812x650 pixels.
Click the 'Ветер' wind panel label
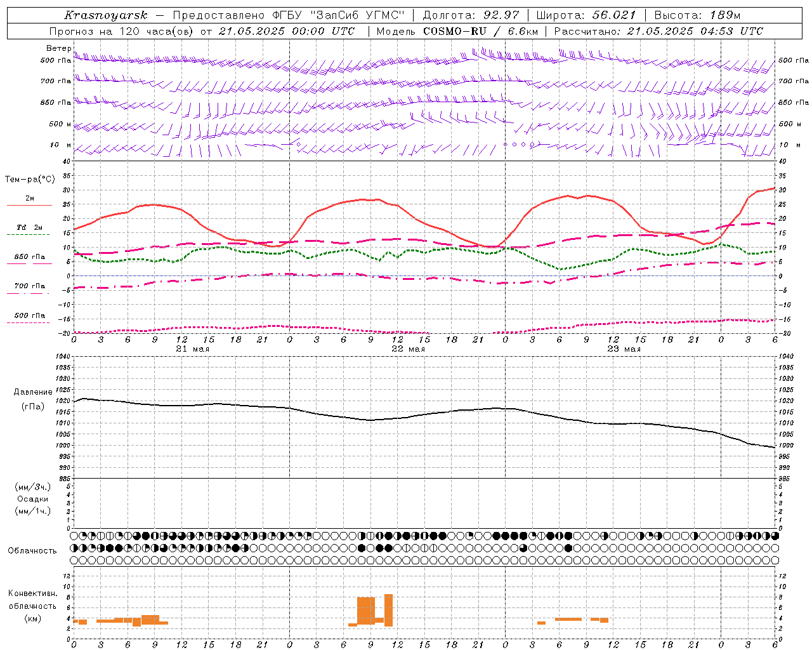click(x=58, y=48)
